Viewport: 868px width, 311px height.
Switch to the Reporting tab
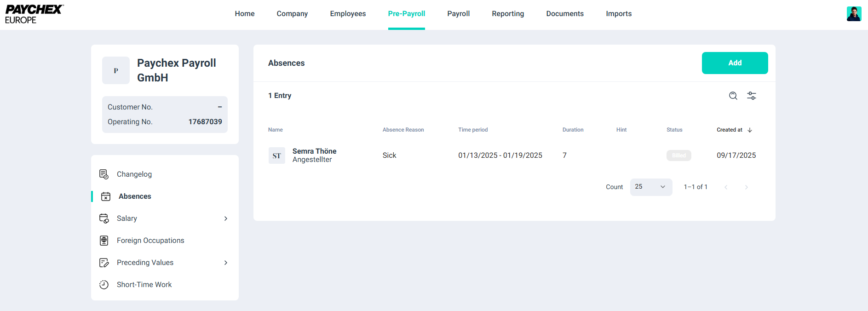pos(508,14)
